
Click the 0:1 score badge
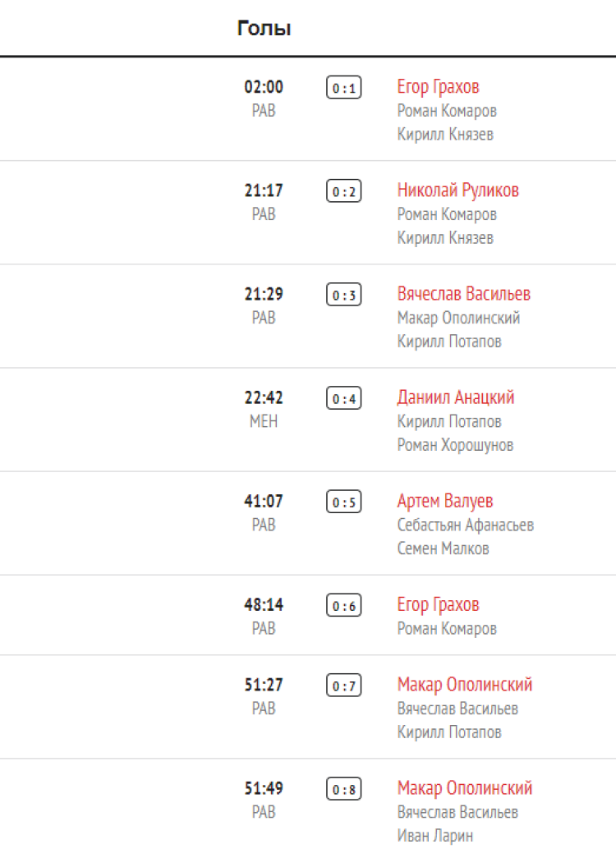pyautogui.click(x=344, y=88)
